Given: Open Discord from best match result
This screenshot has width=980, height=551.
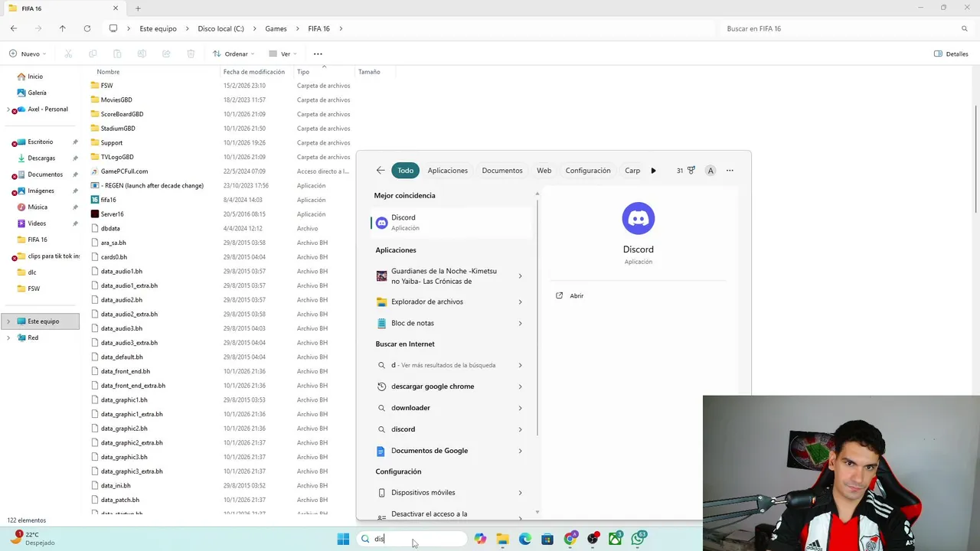Looking at the screenshot, I should click(451, 222).
